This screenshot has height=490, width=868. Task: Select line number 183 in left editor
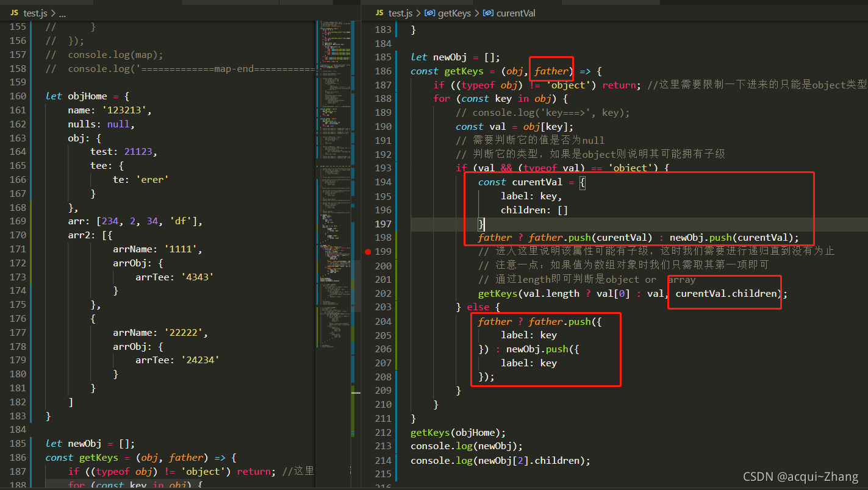pos(18,416)
